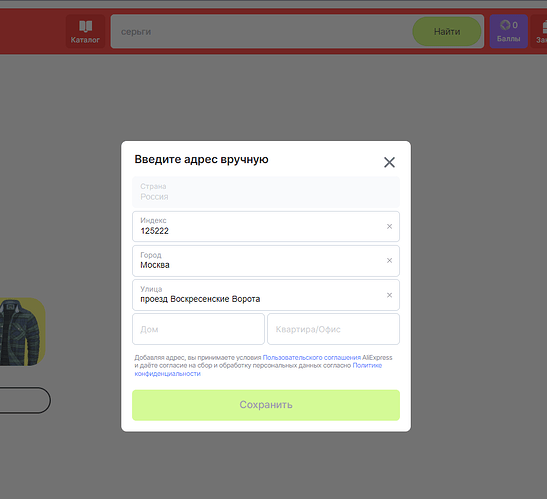Image resolution: width=547 pixels, height=499 pixels.
Task: Clear the Индекс field with its X icon
Action: (389, 226)
